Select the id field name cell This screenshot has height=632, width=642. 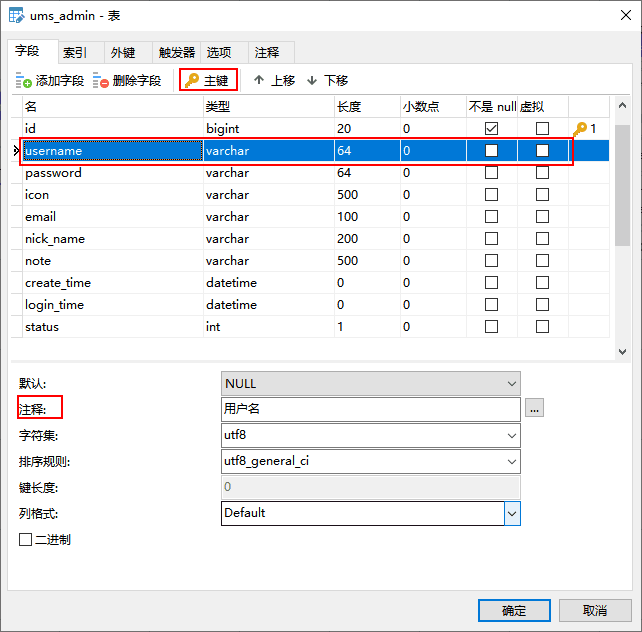(113, 129)
